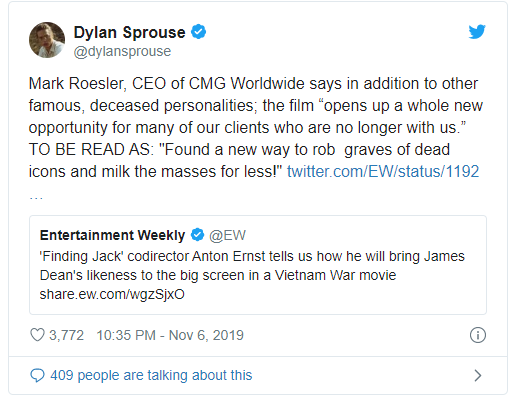Like the tweet with heart icon
514x415 pixels.
pos(37,335)
